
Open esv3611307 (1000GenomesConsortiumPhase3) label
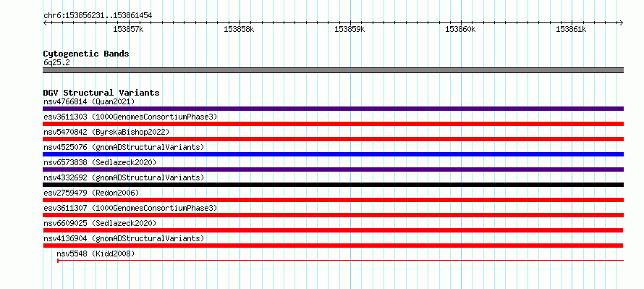point(130,208)
